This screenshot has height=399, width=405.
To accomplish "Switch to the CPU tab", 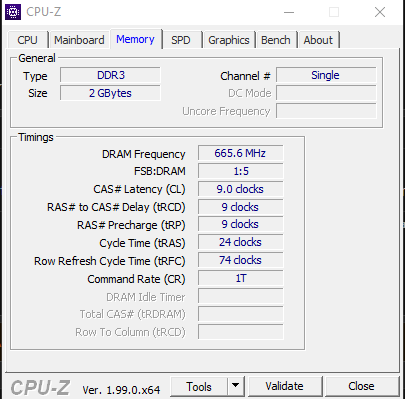I will pyautogui.click(x=27, y=40).
